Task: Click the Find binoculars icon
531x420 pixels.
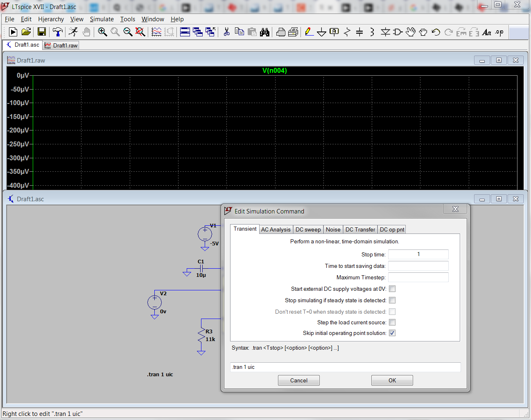Action: click(265, 32)
